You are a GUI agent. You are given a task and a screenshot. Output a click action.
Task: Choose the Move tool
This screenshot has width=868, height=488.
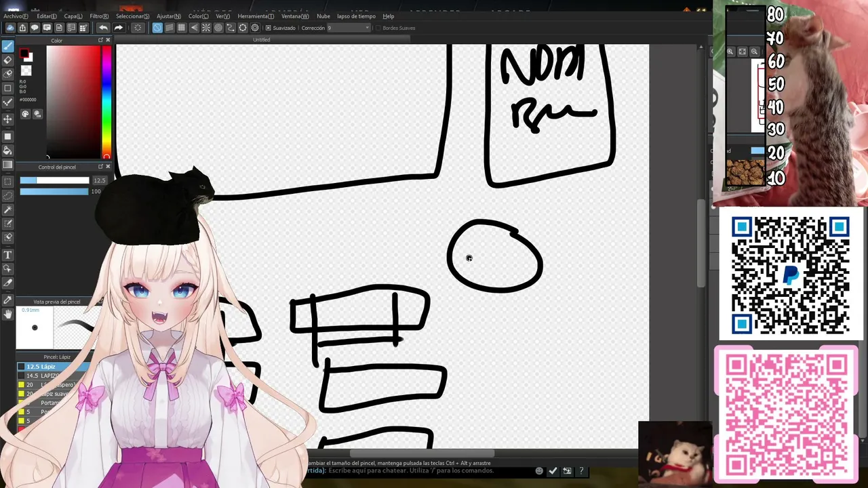[x=8, y=119]
